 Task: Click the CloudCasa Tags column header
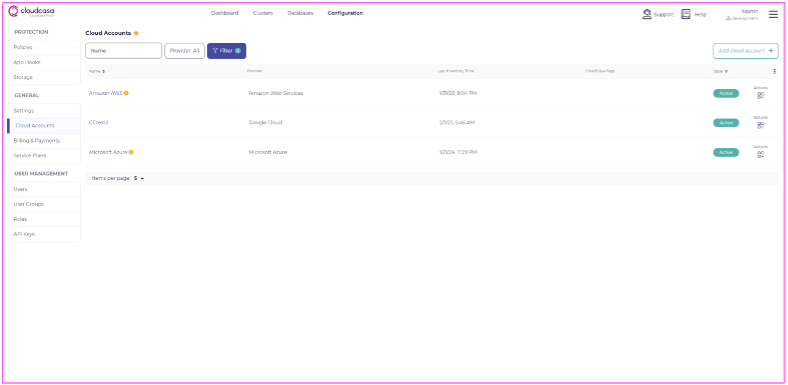pyautogui.click(x=600, y=71)
